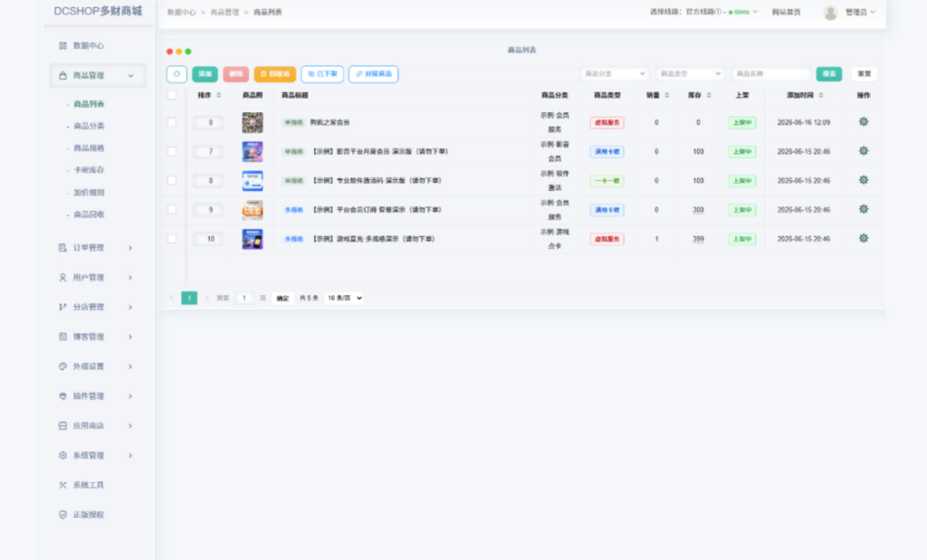The width and height of the screenshot is (927, 560).
Task: Open the 管理员 account dropdown
Action: [x=860, y=13]
